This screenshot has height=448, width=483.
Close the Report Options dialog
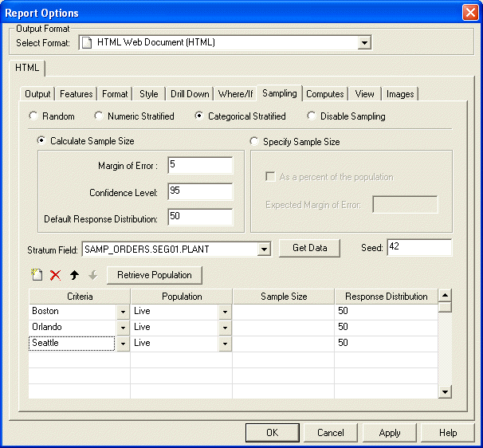470,13
